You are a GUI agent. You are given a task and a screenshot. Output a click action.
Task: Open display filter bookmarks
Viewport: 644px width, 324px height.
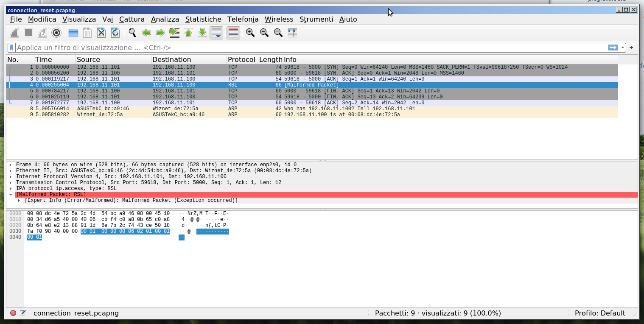point(12,47)
